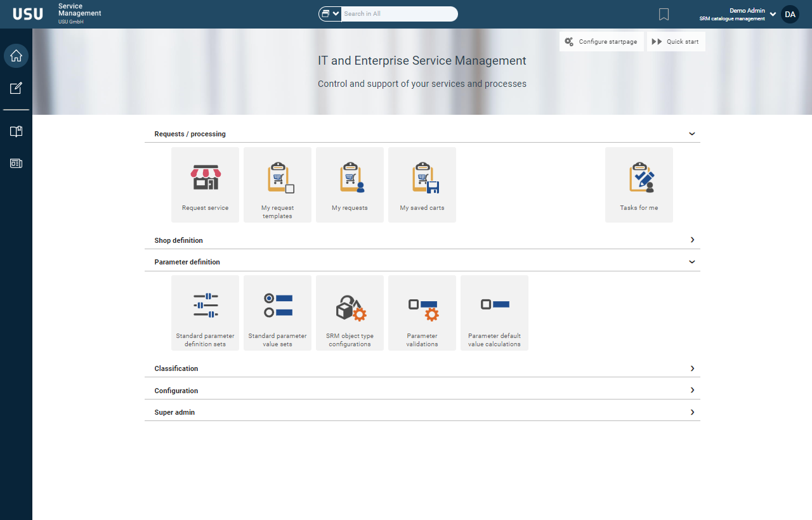The width and height of the screenshot is (812, 520).
Task: Open the My saved carts tile
Action: coord(422,185)
